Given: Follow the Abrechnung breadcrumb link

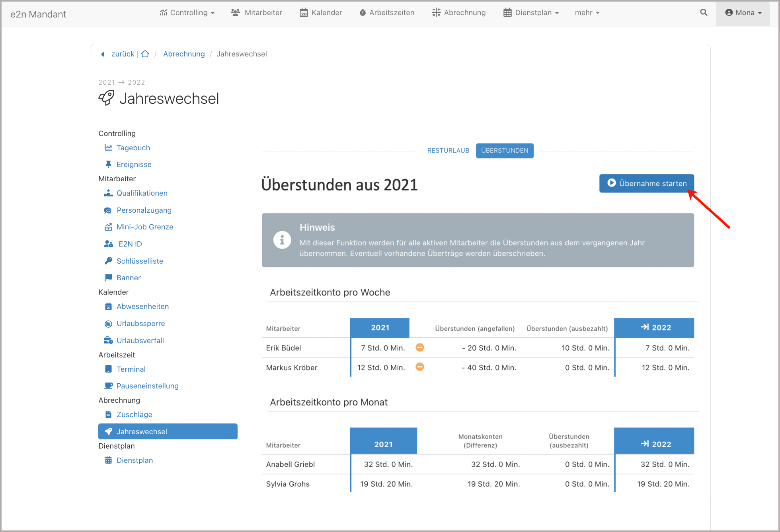Looking at the screenshot, I should tap(184, 54).
